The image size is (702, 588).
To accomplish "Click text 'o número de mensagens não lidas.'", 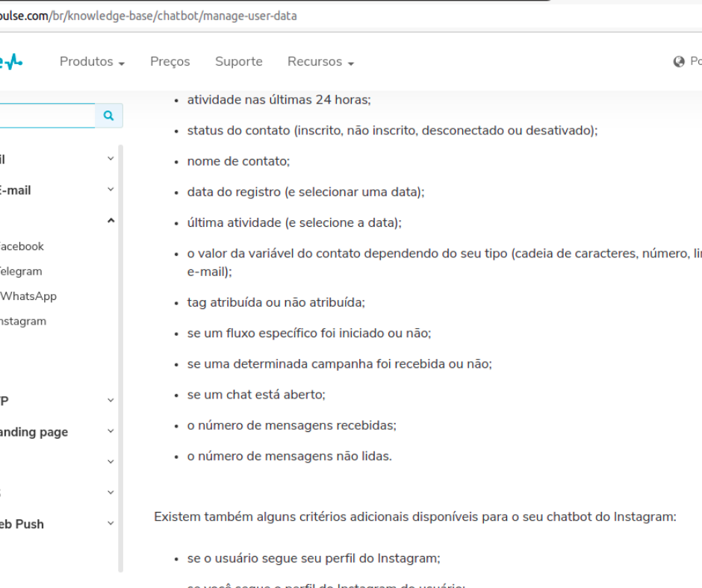I will [290, 457].
